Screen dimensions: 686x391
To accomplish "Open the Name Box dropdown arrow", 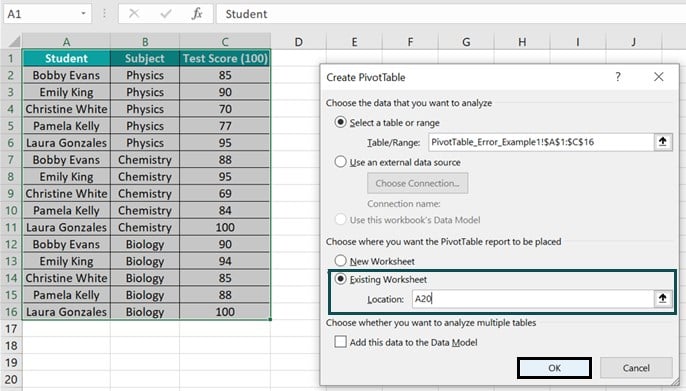I will click(83, 14).
